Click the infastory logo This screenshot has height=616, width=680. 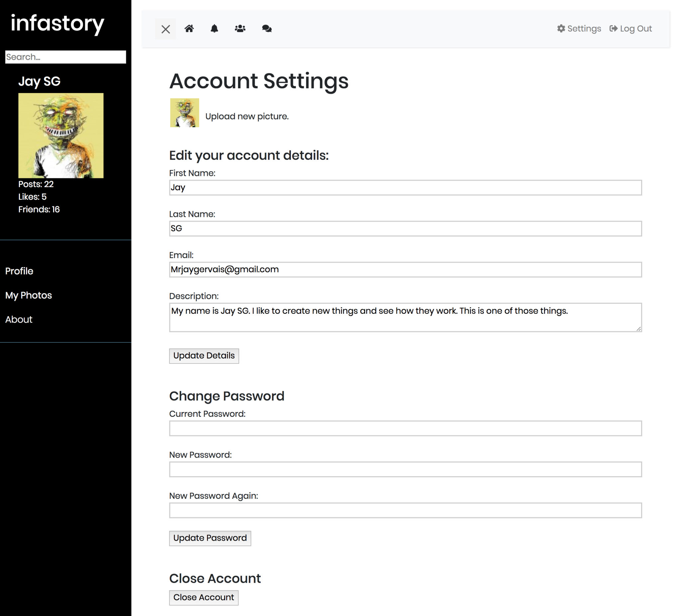(x=57, y=23)
